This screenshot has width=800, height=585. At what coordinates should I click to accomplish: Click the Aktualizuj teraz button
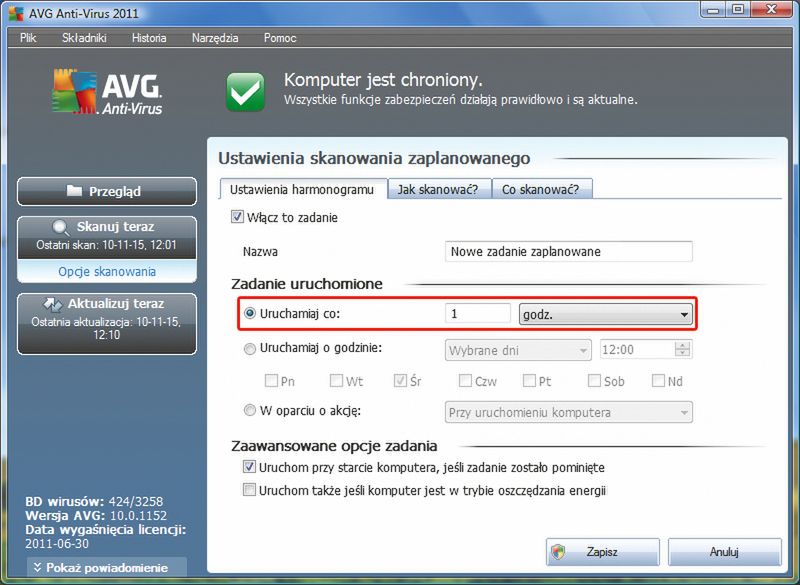tap(107, 323)
